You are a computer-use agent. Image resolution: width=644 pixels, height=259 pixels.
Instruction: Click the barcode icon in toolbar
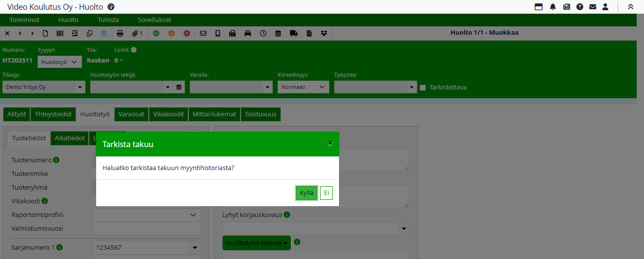pyautogui.click(x=60, y=33)
